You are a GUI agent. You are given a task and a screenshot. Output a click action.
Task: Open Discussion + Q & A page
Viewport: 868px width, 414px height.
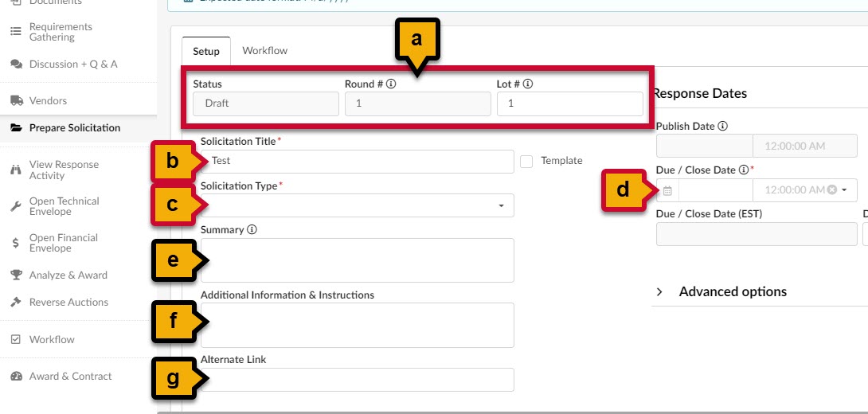73,64
